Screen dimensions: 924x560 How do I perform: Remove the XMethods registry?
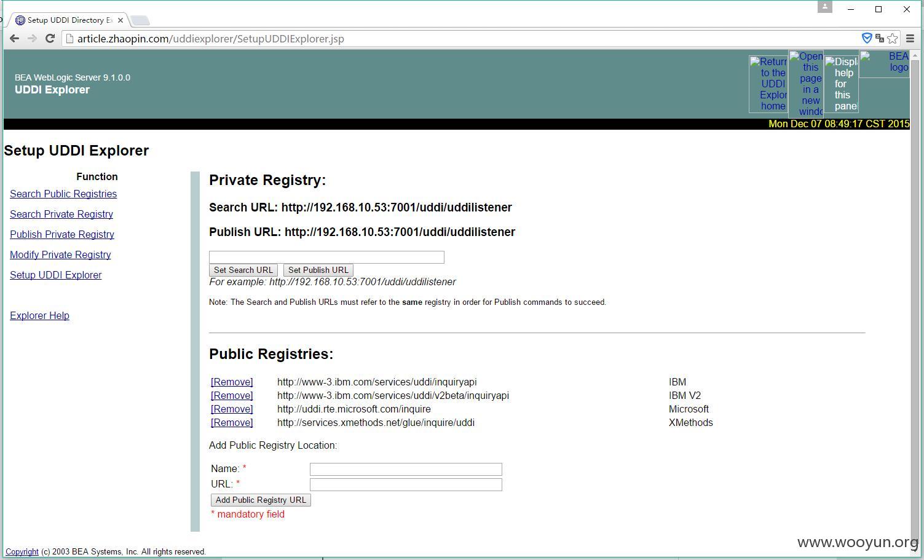pos(232,423)
